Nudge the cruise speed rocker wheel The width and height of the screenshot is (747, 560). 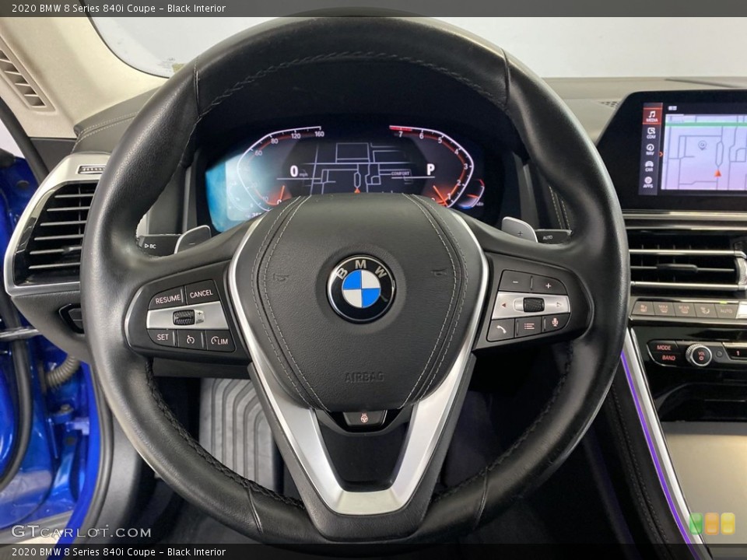point(184,317)
